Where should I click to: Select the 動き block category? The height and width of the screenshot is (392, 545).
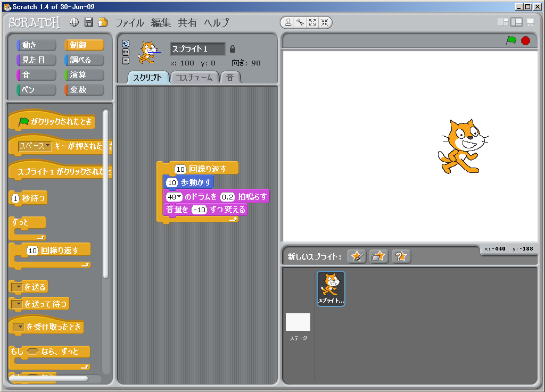[x=36, y=45]
